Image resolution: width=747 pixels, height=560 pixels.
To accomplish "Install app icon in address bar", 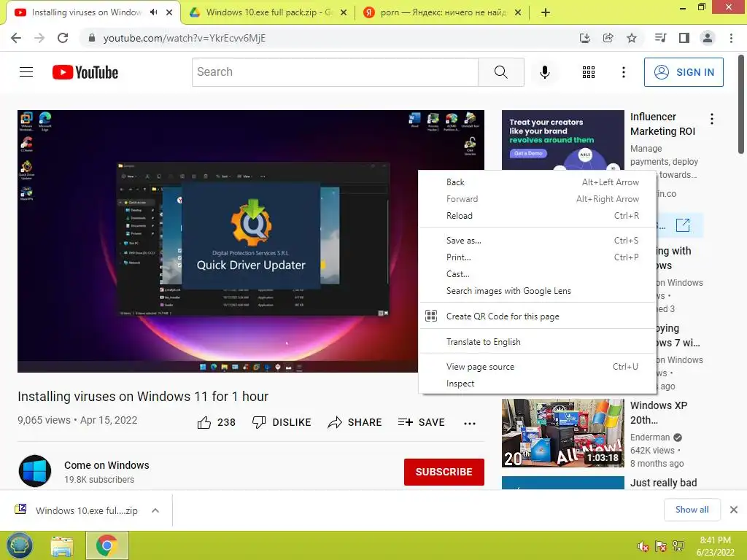I will pos(584,38).
